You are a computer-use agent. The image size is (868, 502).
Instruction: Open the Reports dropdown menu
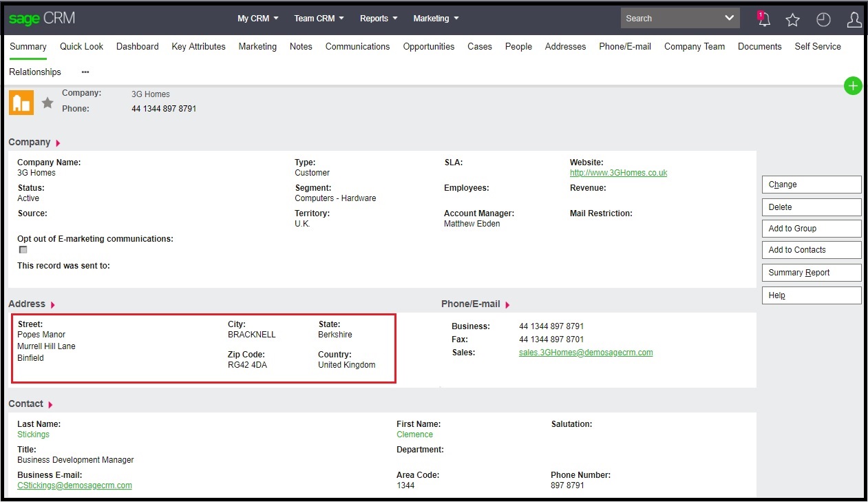coord(379,19)
